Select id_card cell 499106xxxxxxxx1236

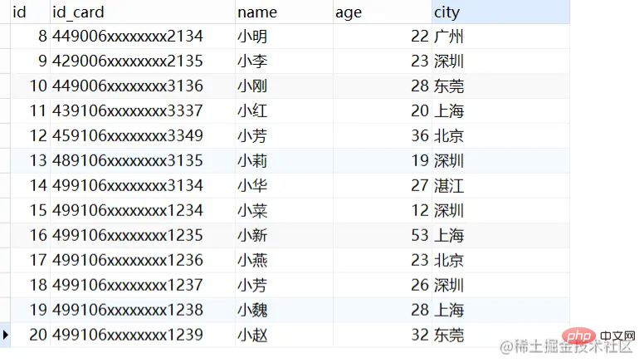[x=143, y=260]
